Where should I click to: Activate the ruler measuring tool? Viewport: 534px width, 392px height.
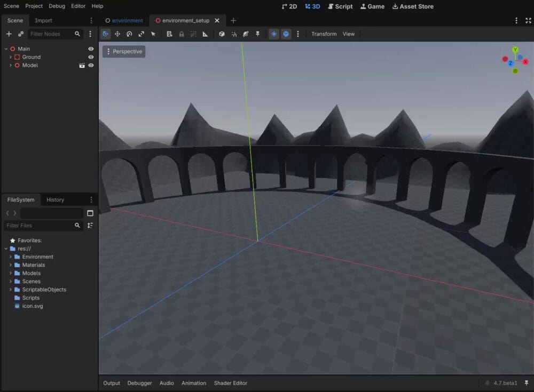pos(205,34)
